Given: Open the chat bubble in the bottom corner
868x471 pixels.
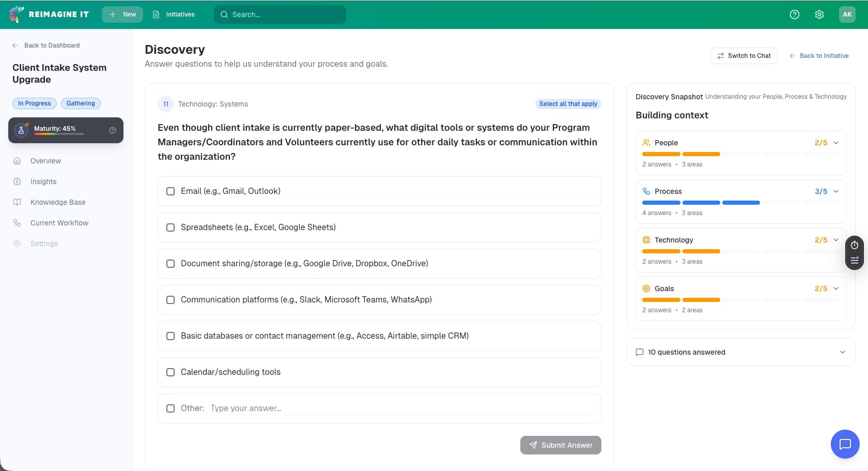Looking at the screenshot, I should click(x=845, y=444).
